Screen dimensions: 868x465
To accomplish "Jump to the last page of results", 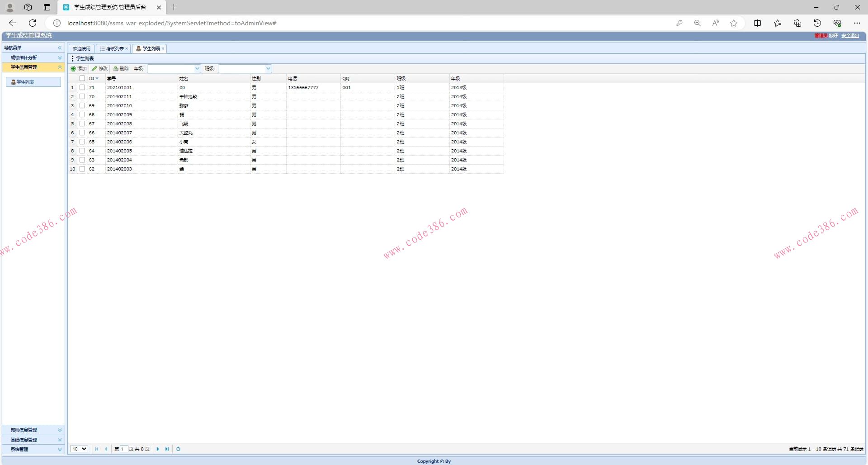I will coord(167,449).
